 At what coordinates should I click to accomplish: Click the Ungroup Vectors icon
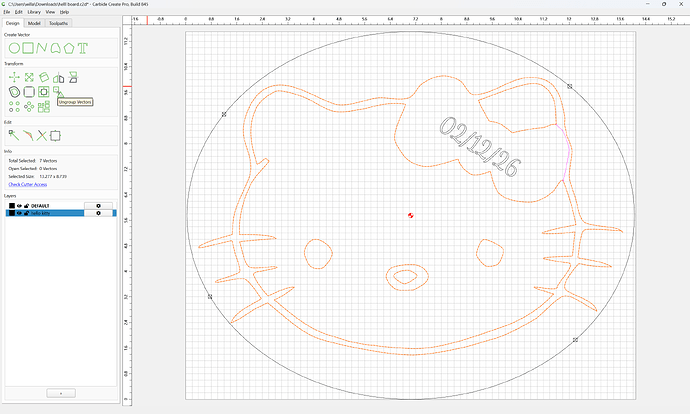[x=58, y=92]
